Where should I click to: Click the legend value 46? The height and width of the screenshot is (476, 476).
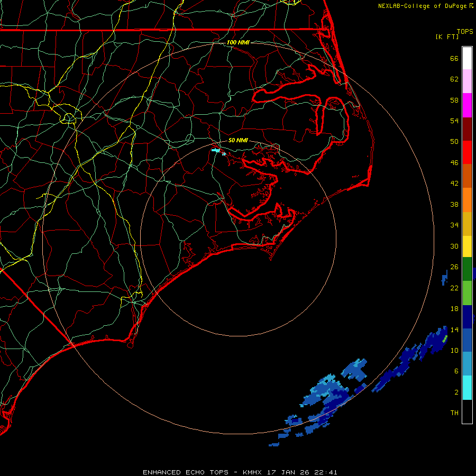click(454, 162)
